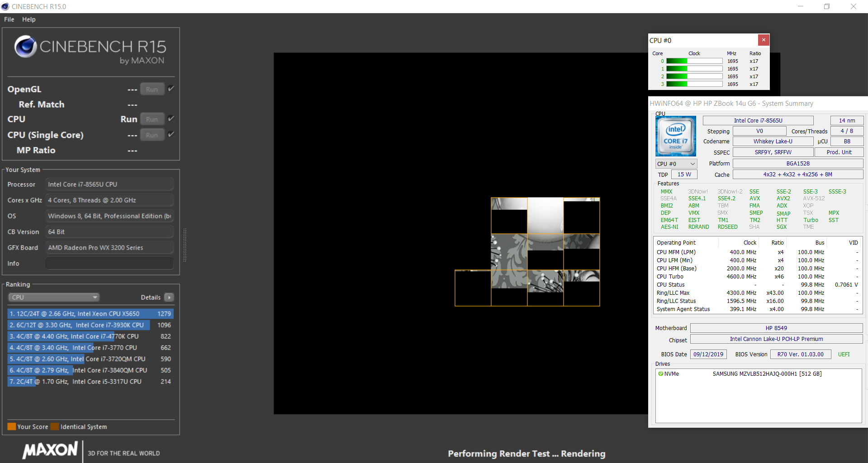Click the Cache 4x32 + 4x32 field

click(798, 175)
